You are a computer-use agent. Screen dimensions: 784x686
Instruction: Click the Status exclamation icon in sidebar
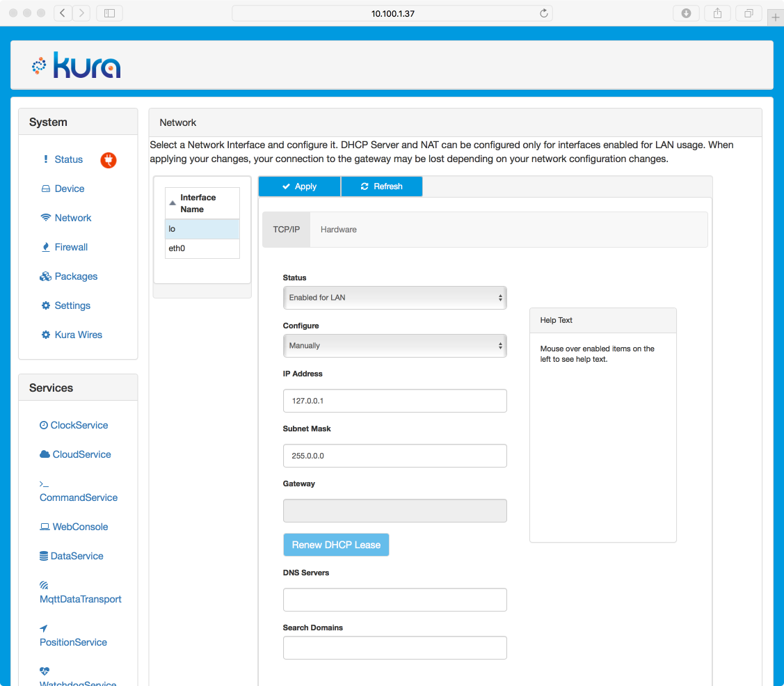pos(45,159)
